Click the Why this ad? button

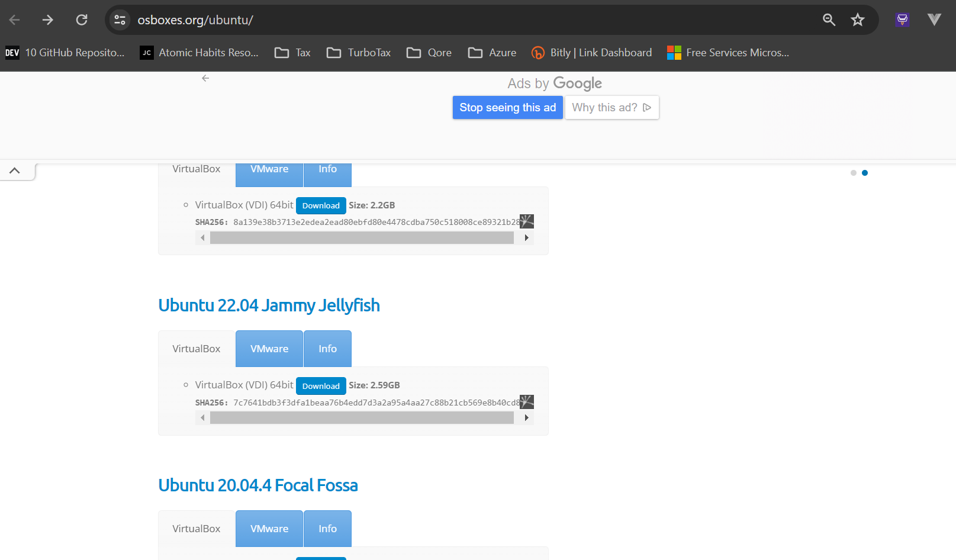tap(612, 108)
